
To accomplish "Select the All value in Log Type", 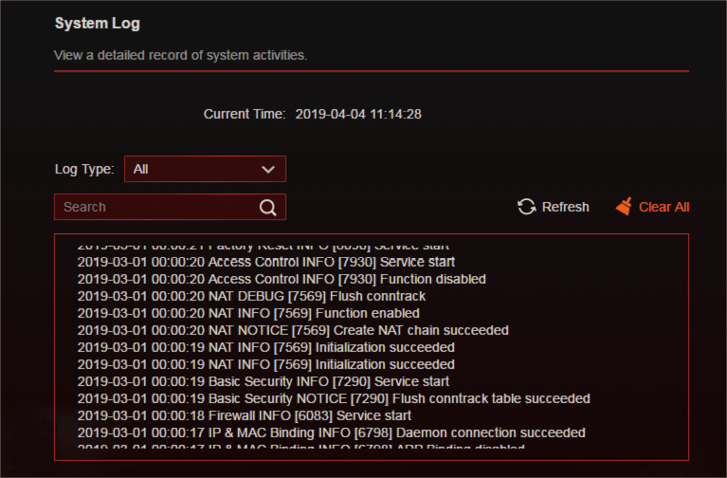I will (140, 169).
